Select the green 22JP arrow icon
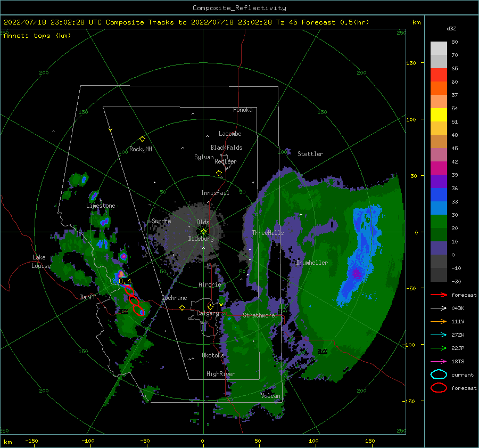The height and width of the screenshot is (448, 479). tap(439, 348)
